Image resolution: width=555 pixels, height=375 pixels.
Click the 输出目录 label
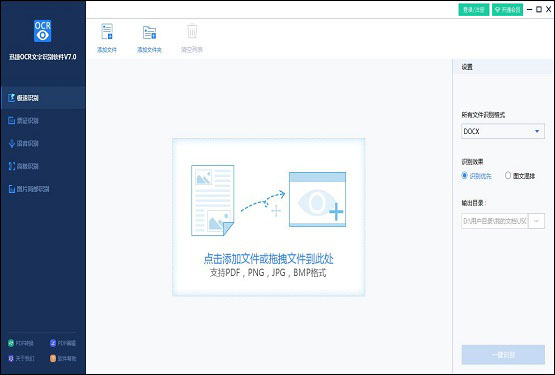474,203
